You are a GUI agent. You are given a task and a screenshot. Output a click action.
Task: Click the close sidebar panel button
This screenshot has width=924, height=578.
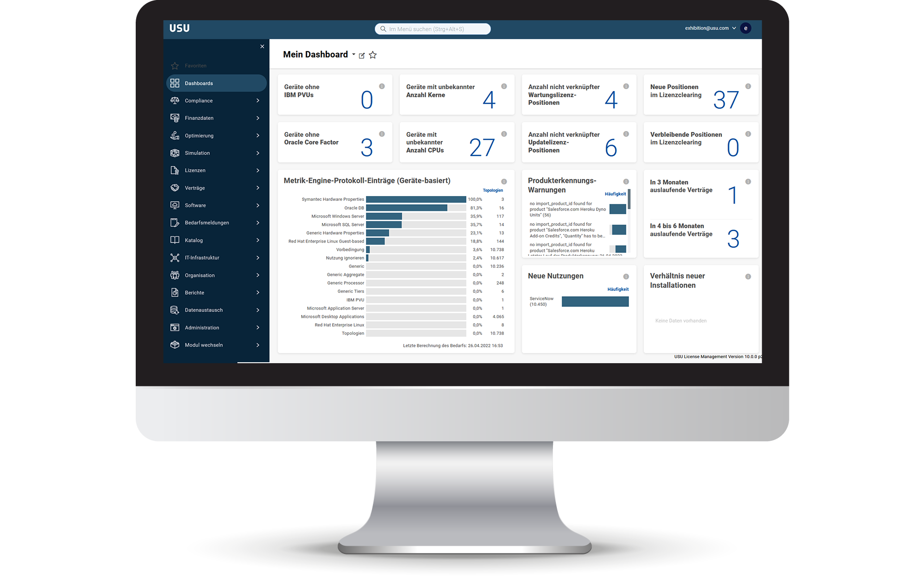coord(261,47)
